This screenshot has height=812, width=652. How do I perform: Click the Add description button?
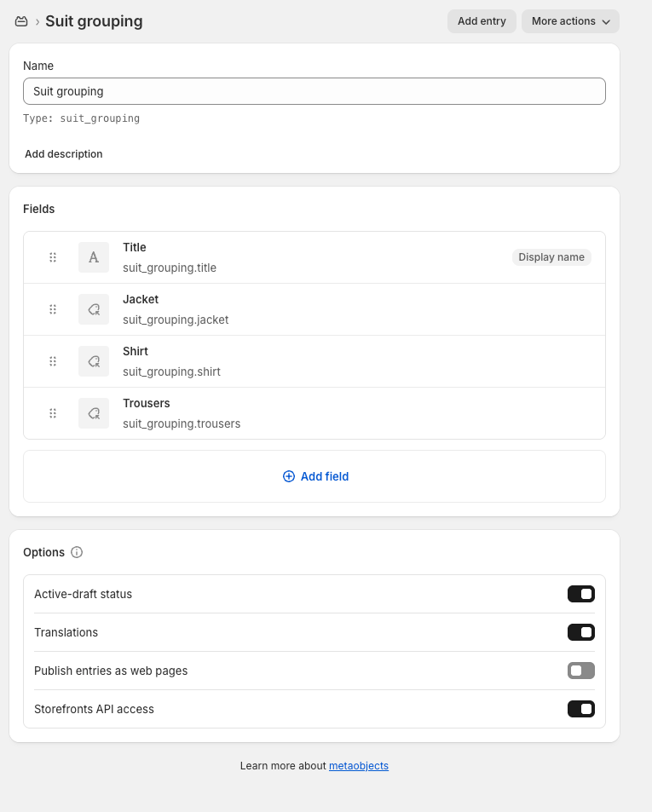pyautogui.click(x=64, y=154)
